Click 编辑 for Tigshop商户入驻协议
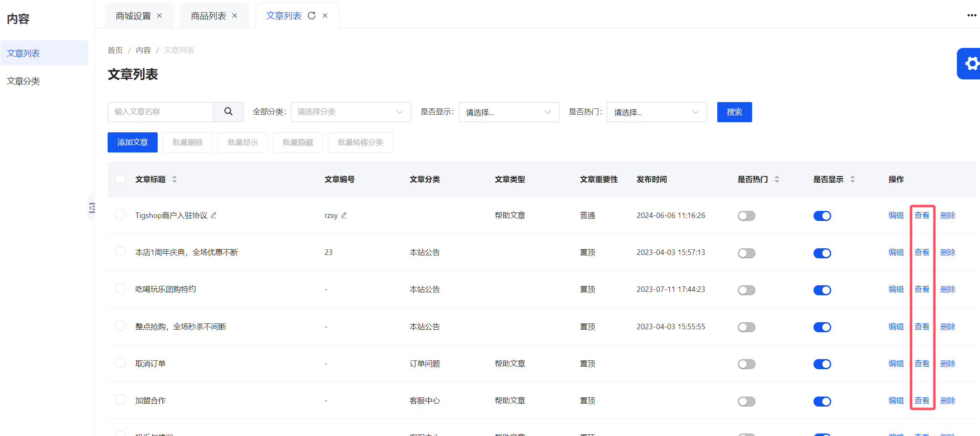The image size is (980, 436). point(896,215)
